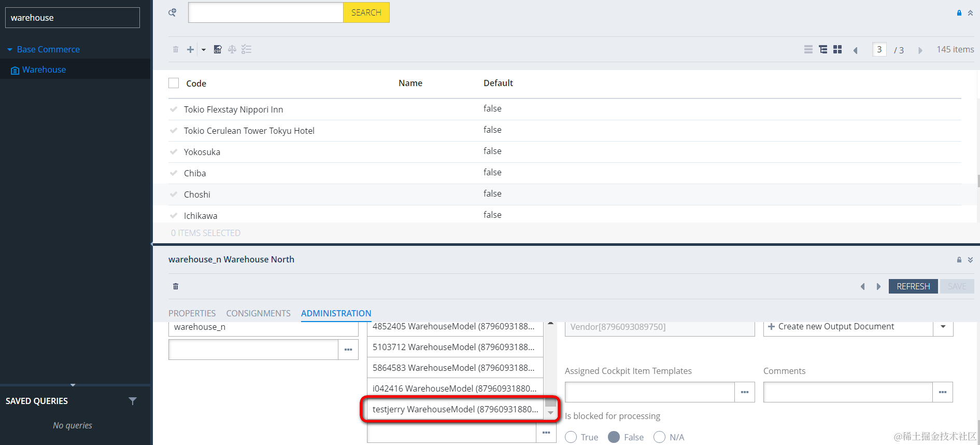The height and width of the screenshot is (445, 980).
Task: Click the yellow SEARCH button
Action: click(366, 12)
